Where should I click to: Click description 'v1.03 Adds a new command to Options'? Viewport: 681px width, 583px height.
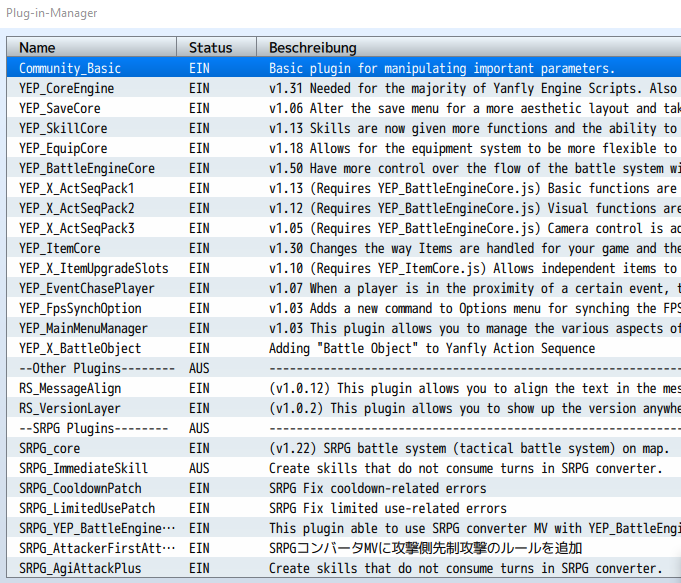[475, 308]
